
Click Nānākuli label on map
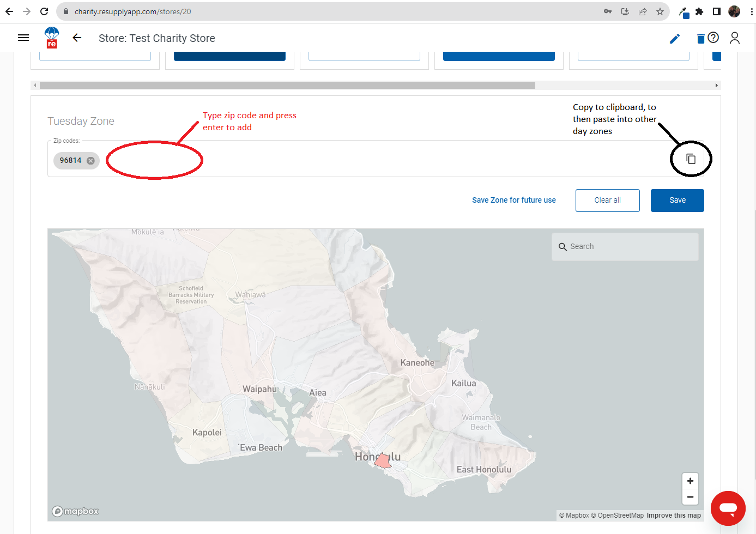[x=150, y=387]
